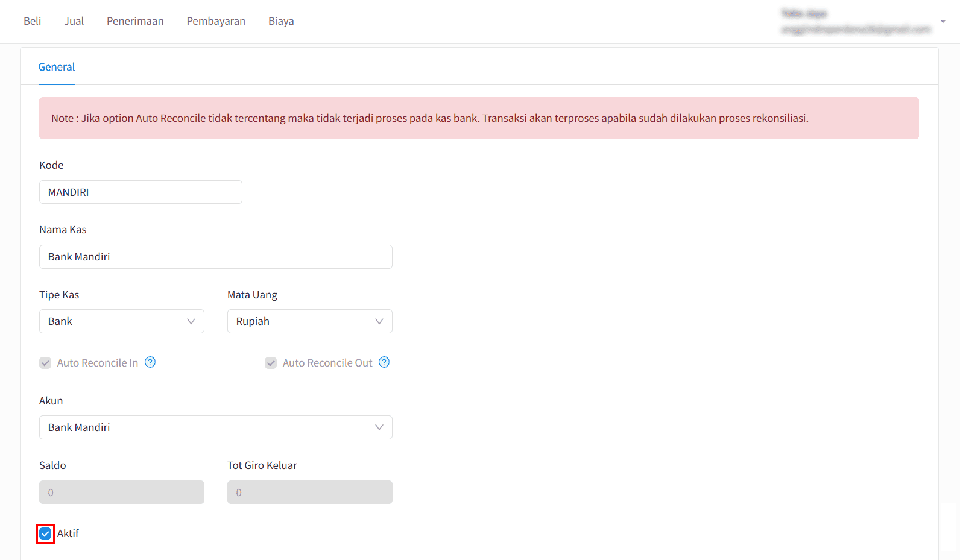Toggle the Auto Reconcile Out checkbox

click(271, 363)
